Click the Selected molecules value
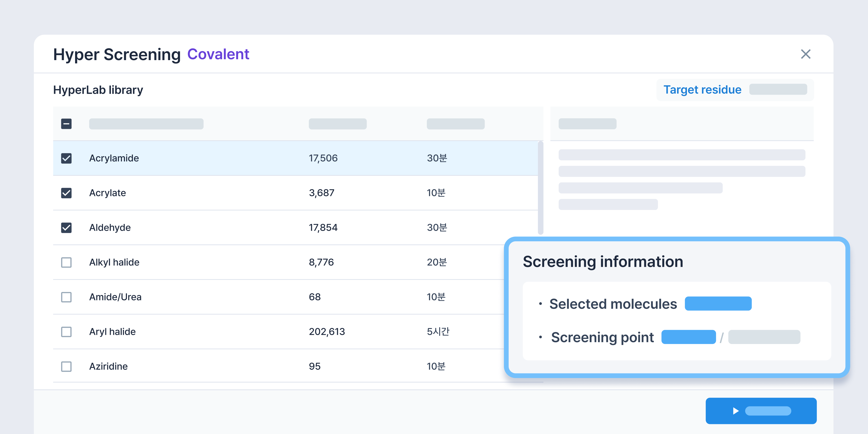868x434 pixels. point(718,304)
